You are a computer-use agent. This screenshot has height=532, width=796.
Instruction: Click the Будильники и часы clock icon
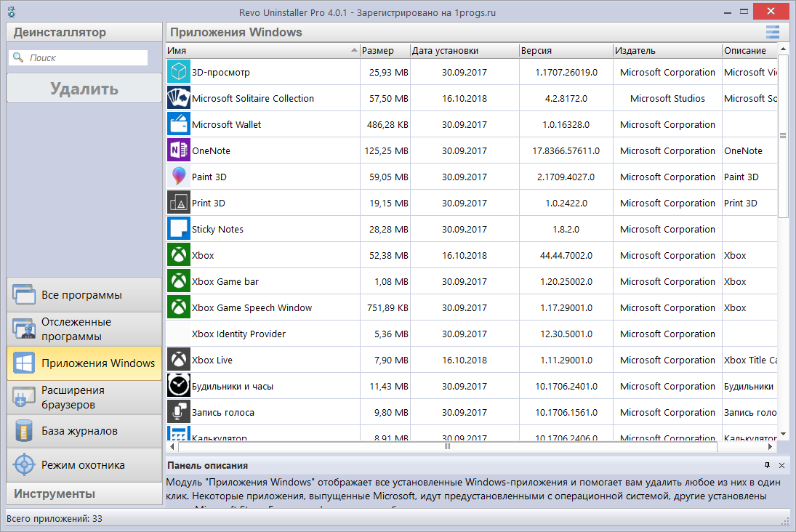point(178,385)
